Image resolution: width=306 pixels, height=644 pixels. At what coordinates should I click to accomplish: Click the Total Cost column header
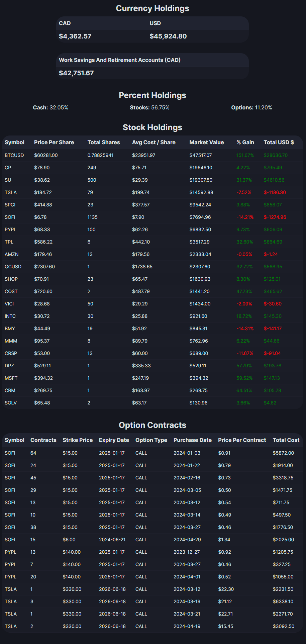[x=286, y=440]
